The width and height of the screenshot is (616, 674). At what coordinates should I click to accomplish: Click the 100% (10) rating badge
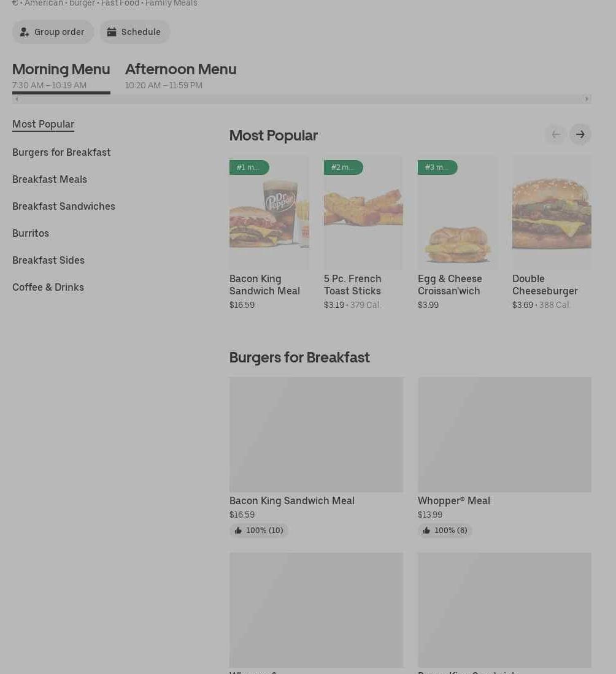coord(258,530)
